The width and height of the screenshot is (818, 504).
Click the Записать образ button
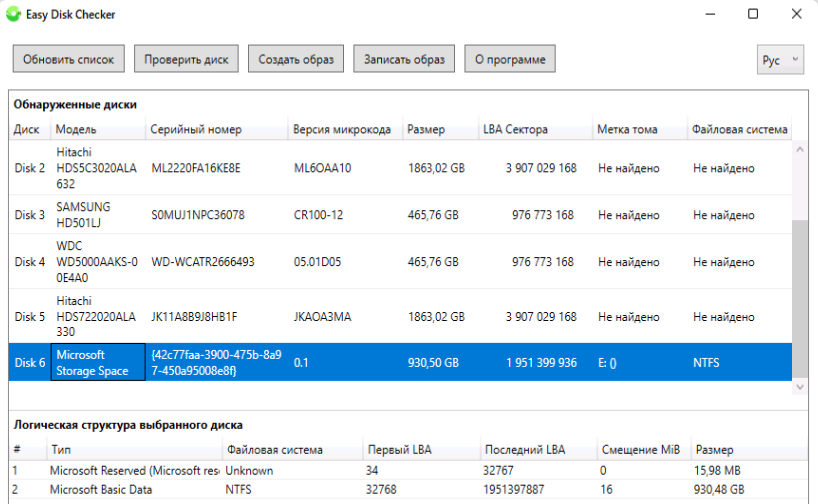(x=404, y=59)
